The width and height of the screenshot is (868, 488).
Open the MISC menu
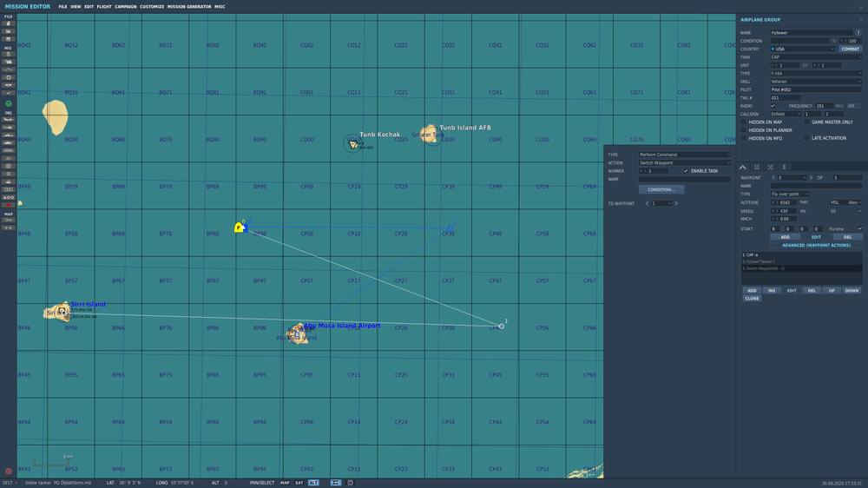point(220,7)
